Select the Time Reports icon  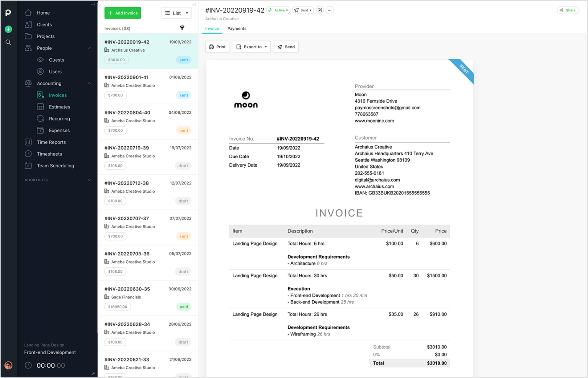pos(28,142)
